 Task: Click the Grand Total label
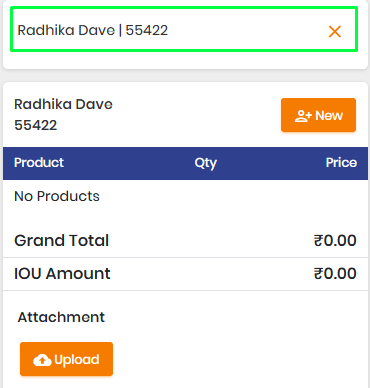[x=62, y=241]
